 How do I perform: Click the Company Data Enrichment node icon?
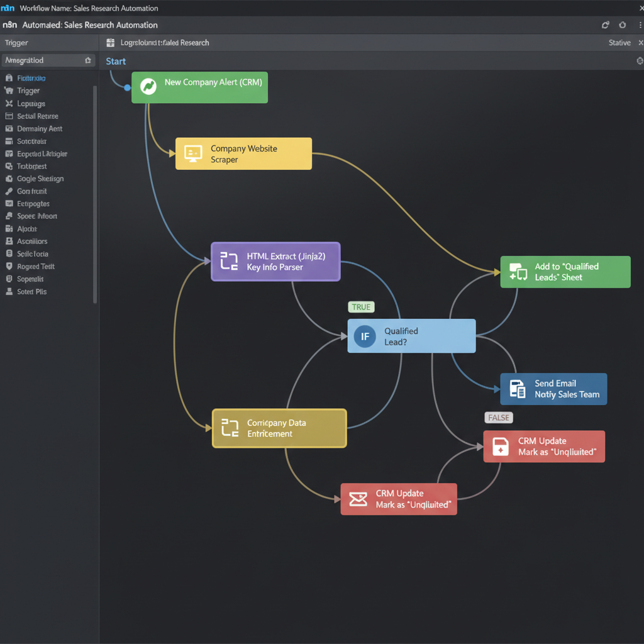[230, 428]
